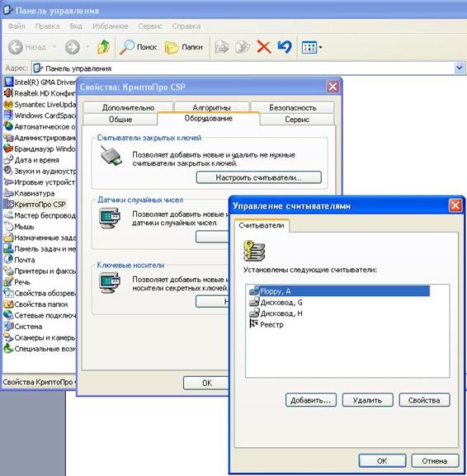
Task: Open Принтеры и факсы item
Action: coord(40,271)
